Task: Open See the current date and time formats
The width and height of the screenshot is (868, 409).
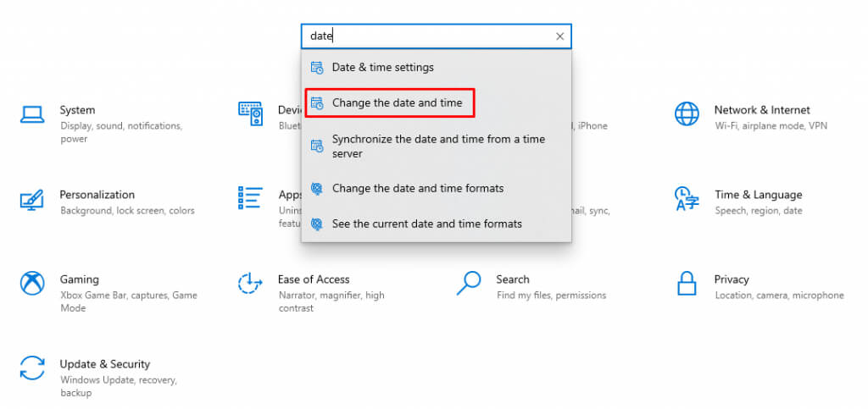Action: point(426,224)
